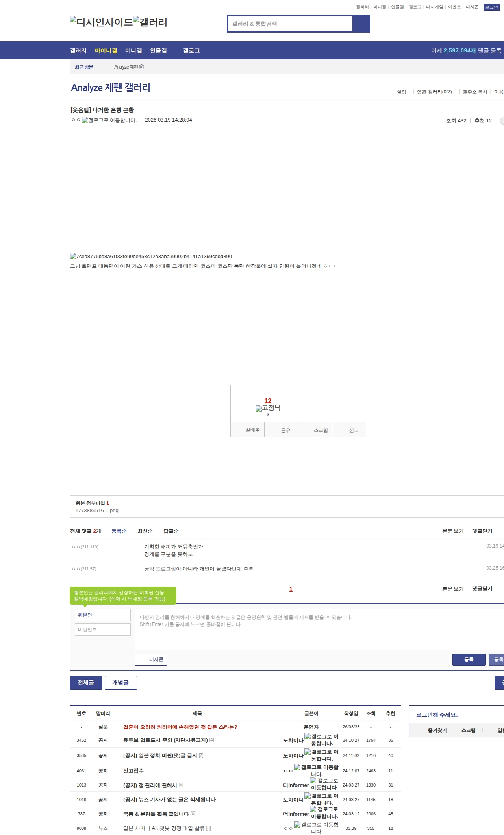The height and width of the screenshot is (835, 504).
Task: Open gallog icon in row 3535 노차이나
Action: click(x=321, y=755)
